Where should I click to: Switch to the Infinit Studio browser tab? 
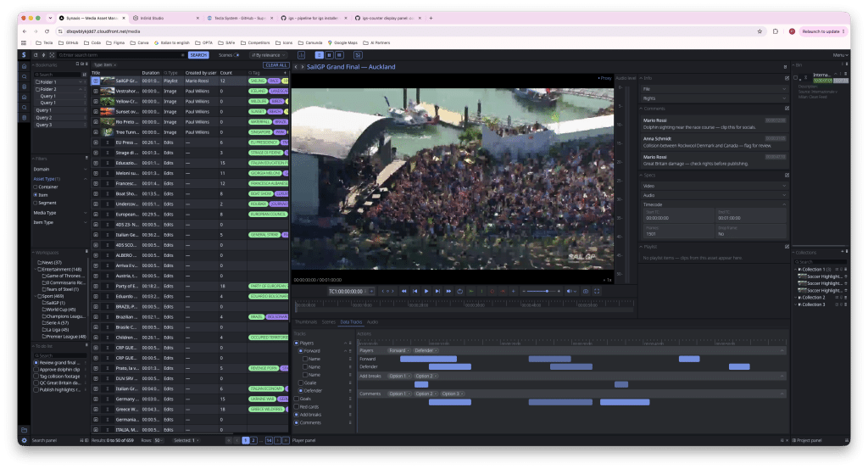pos(166,19)
